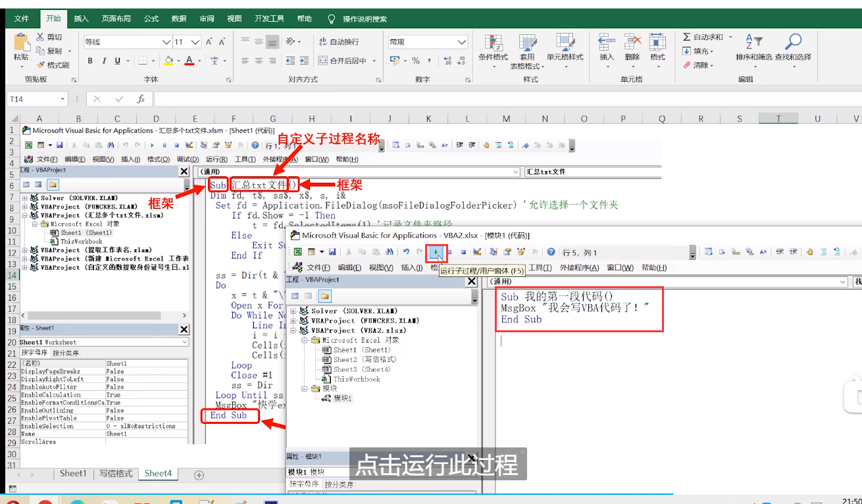Click the fx insert function icon
The image size is (862, 504).
click(x=141, y=99)
